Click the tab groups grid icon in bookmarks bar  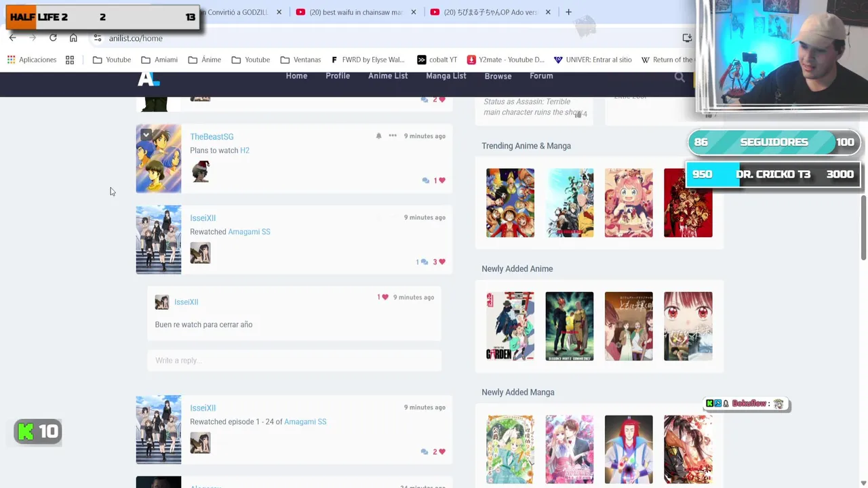70,60
